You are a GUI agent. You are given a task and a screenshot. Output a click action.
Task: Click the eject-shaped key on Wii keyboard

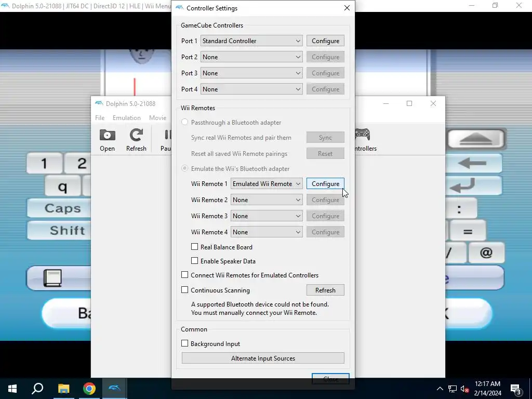(476, 139)
